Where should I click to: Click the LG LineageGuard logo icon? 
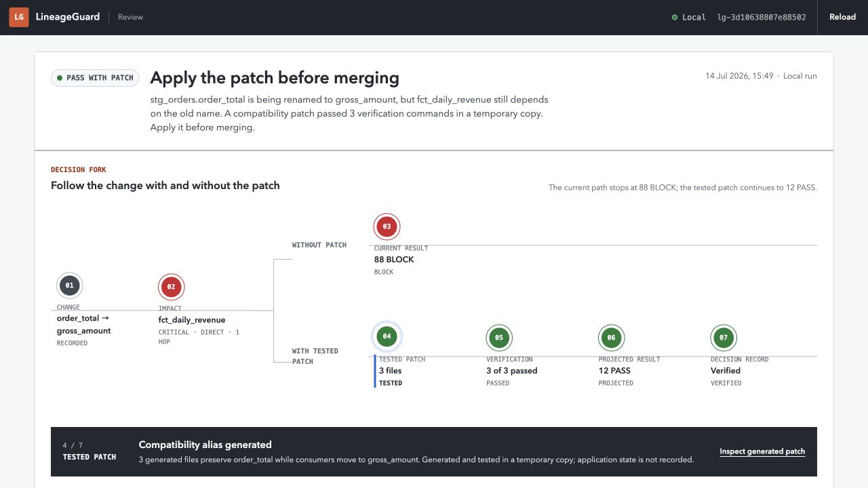tap(19, 17)
